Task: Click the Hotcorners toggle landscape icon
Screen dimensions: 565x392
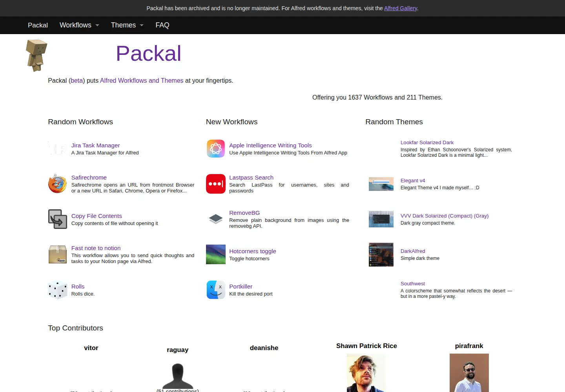Action: click(216, 254)
